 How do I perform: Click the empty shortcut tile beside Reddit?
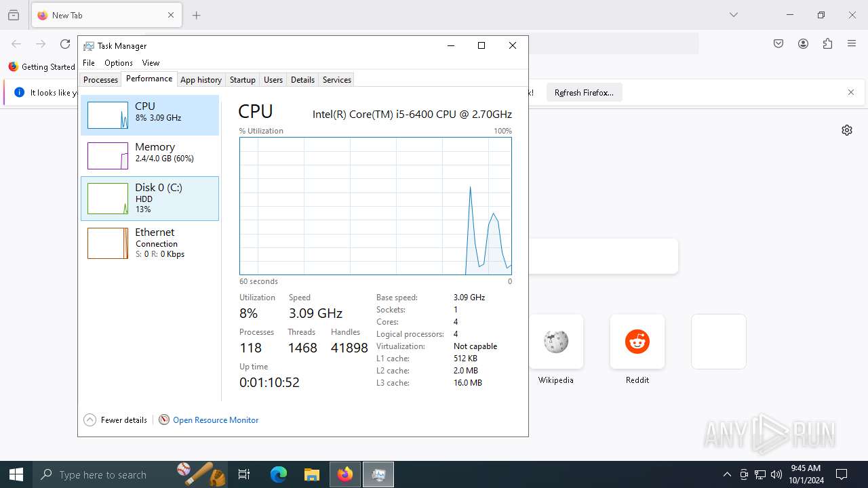(719, 342)
